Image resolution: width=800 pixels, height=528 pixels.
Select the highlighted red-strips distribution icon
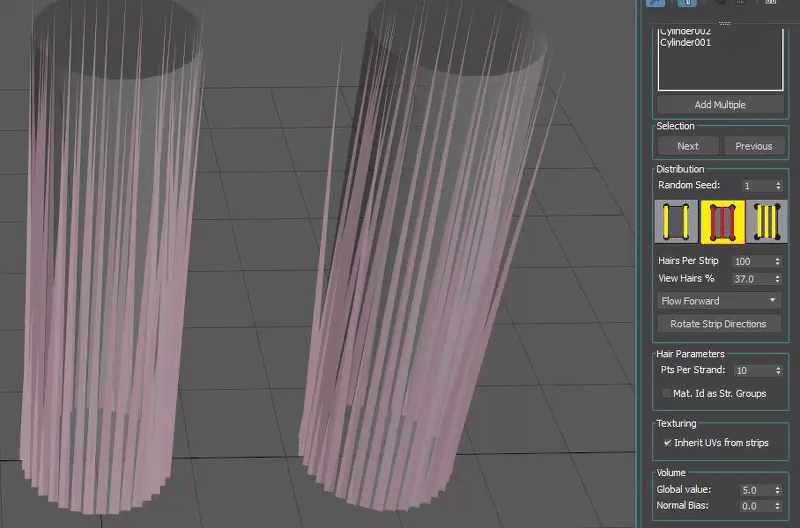(x=722, y=222)
